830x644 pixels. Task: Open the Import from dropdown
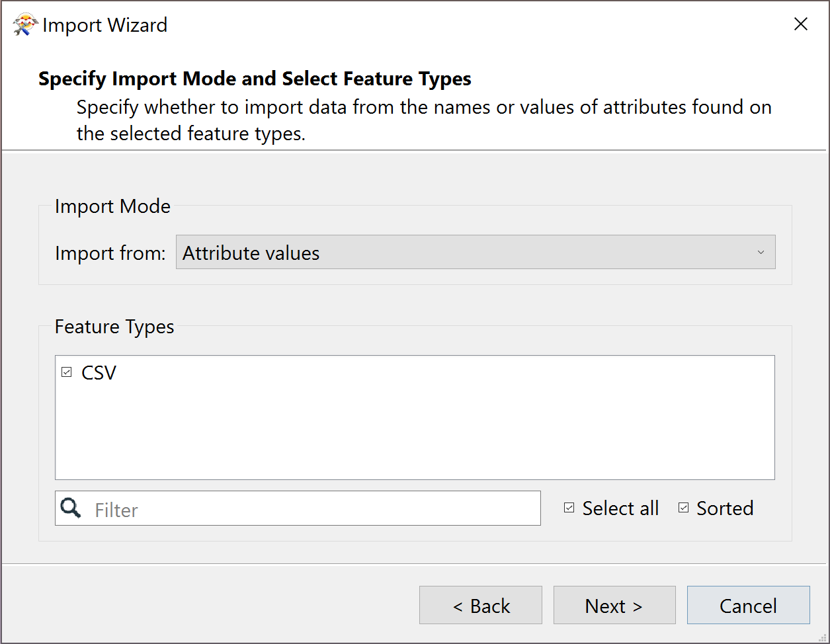point(475,253)
